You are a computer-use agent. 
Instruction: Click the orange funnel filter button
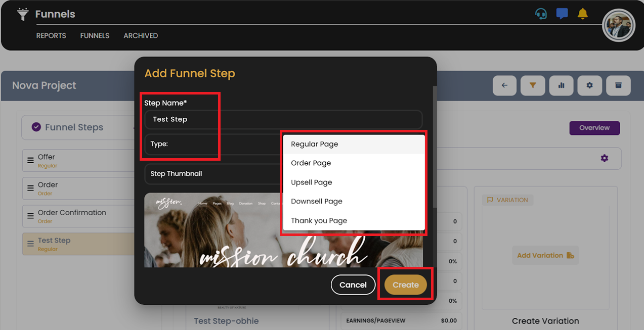tap(533, 85)
